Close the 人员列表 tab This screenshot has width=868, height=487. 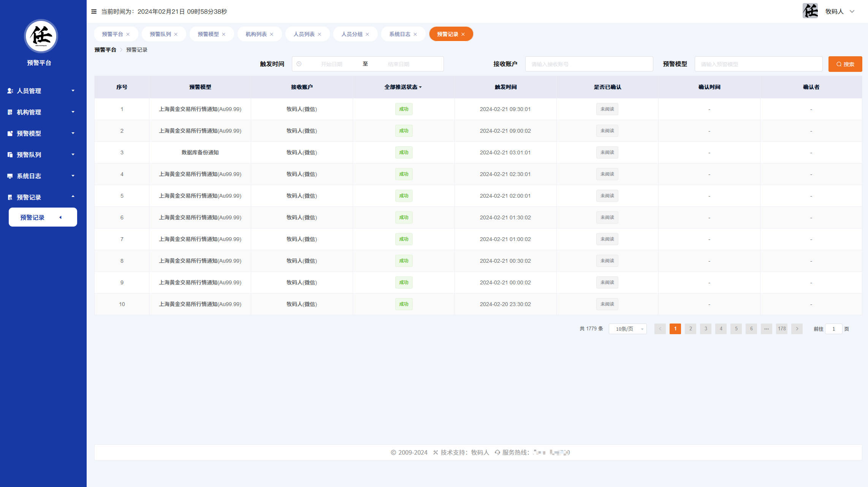[x=320, y=34]
